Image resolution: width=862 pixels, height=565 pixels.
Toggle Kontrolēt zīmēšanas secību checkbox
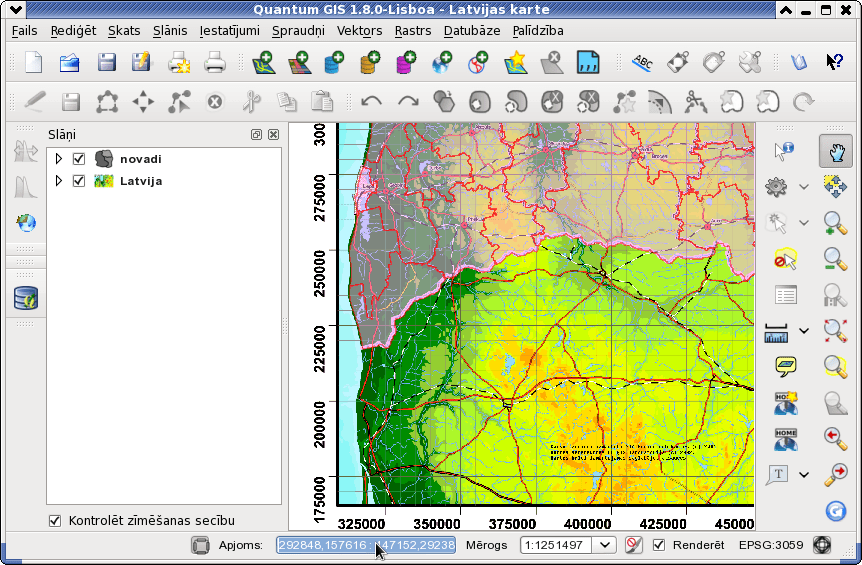coord(55,520)
